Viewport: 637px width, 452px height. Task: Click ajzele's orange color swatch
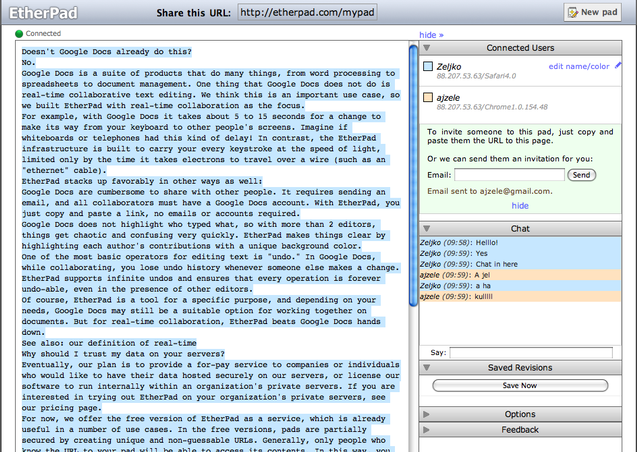[x=428, y=97]
